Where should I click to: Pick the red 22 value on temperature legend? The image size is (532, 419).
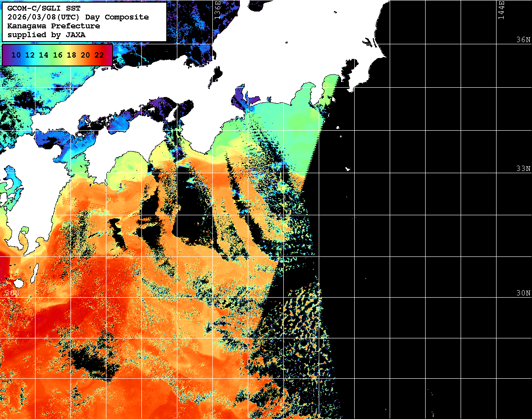point(99,55)
